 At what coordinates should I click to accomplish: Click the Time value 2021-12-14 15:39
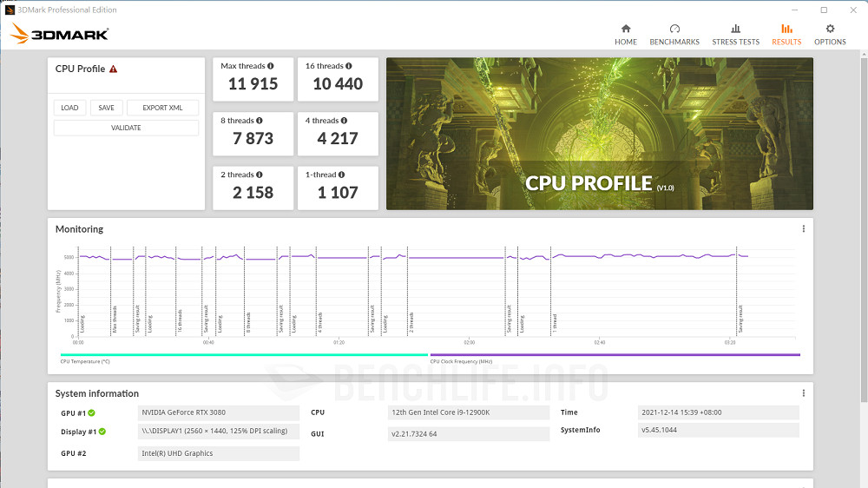click(x=719, y=412)
